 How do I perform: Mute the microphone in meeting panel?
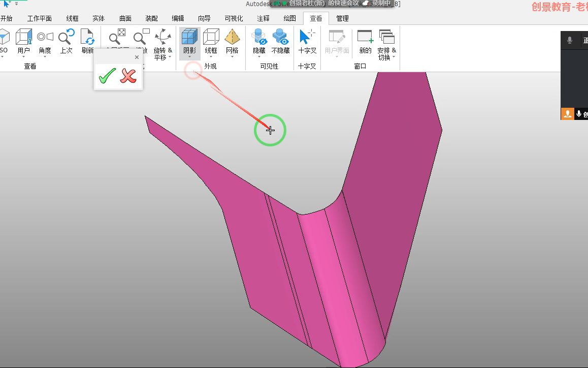570,40
